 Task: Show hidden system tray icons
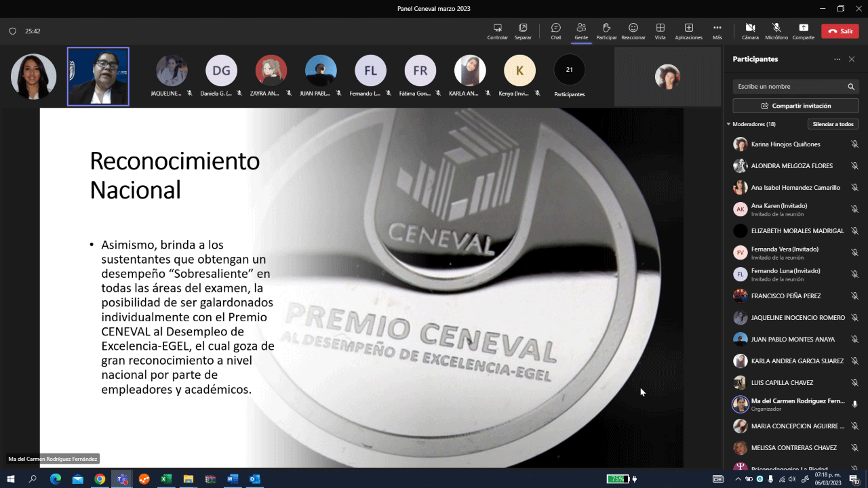[x=738, y=479]
